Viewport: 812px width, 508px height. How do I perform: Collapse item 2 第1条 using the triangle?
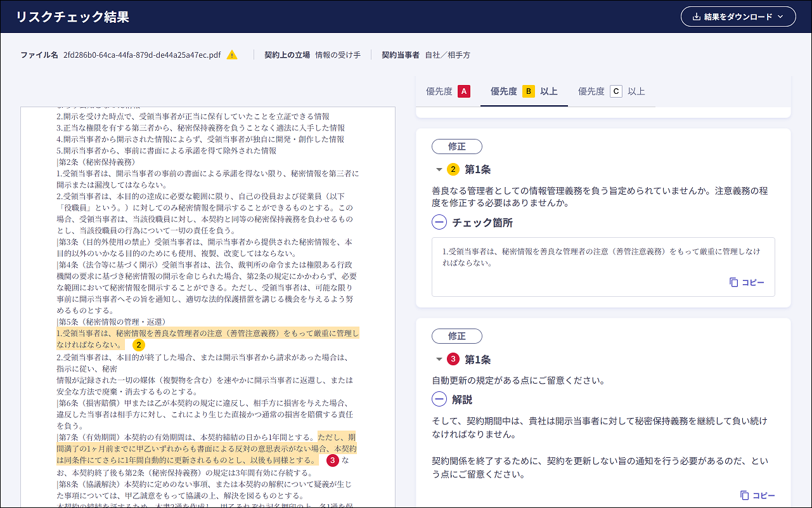point(439,169)
